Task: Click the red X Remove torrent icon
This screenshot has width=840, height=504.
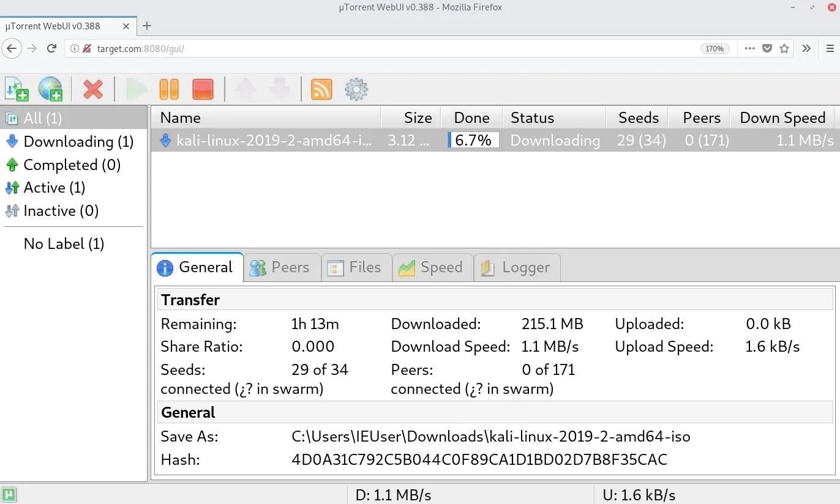Action: tap(92, 89)
